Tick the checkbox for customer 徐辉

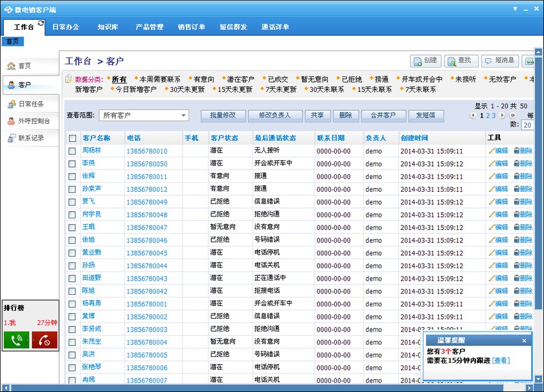[x=73, y=176]
